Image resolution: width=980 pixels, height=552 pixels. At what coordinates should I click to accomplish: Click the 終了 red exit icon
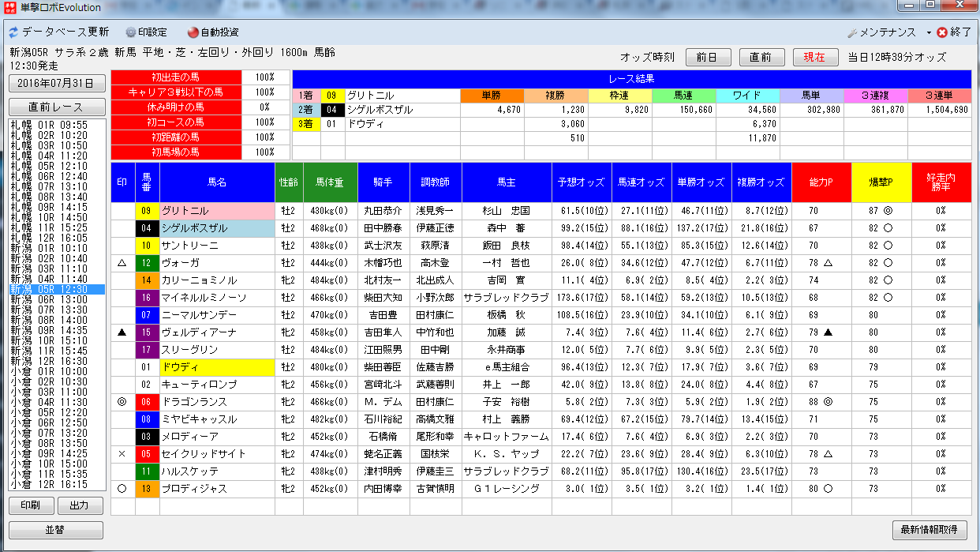941,32
